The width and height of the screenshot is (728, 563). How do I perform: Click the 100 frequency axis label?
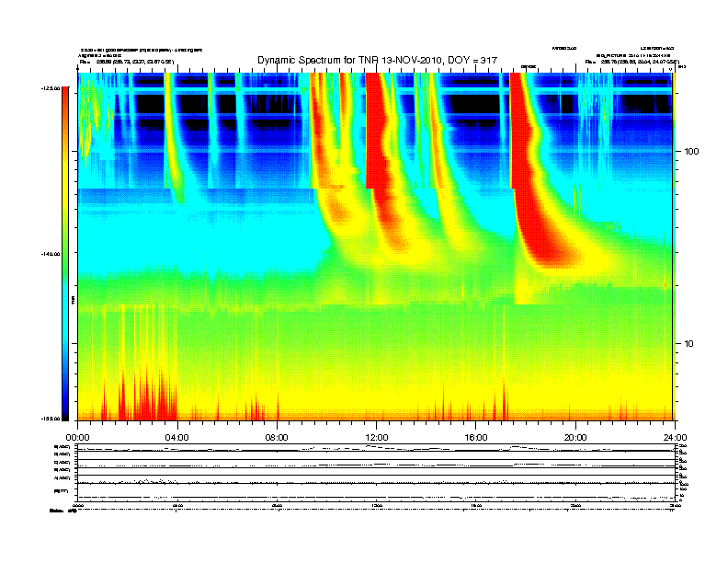pyautogui.click(x=691, y=152)
